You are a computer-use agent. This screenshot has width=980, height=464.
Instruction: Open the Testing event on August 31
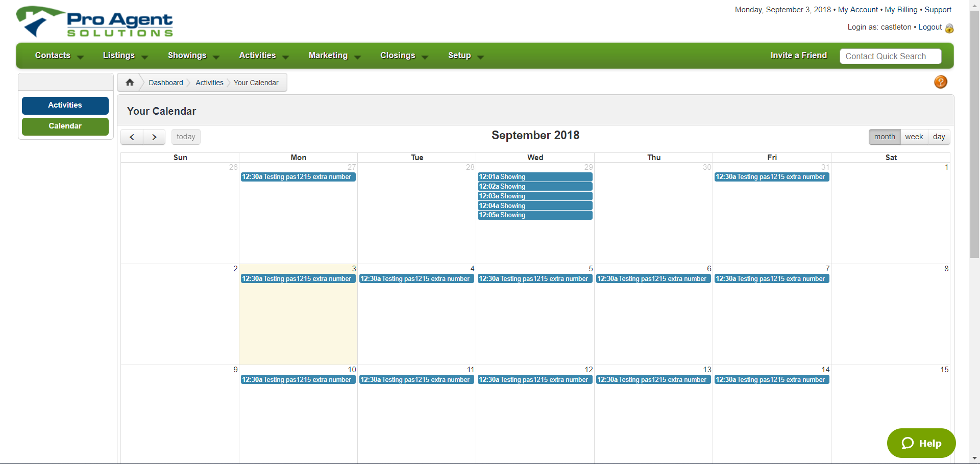click(x=772, y=177)
